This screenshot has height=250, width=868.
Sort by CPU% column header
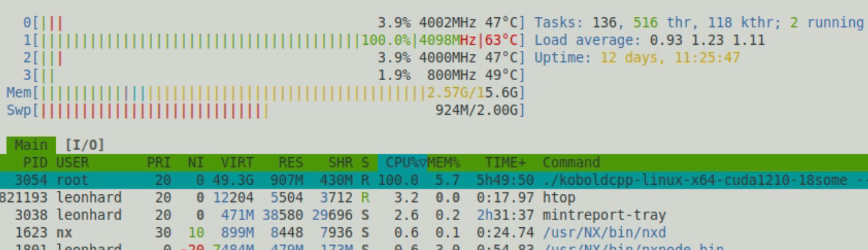pos(403,163)
